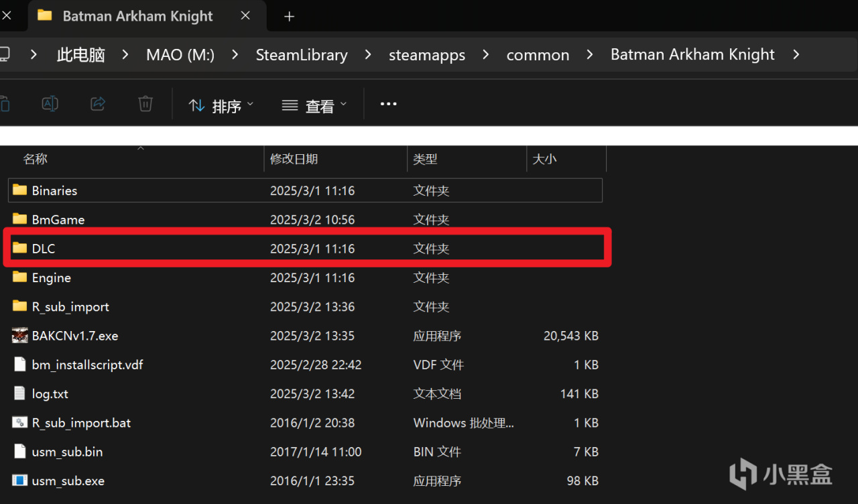Click the date 2025/2/28 22:42
Screen dimensions: 858x504
(316, 365)
